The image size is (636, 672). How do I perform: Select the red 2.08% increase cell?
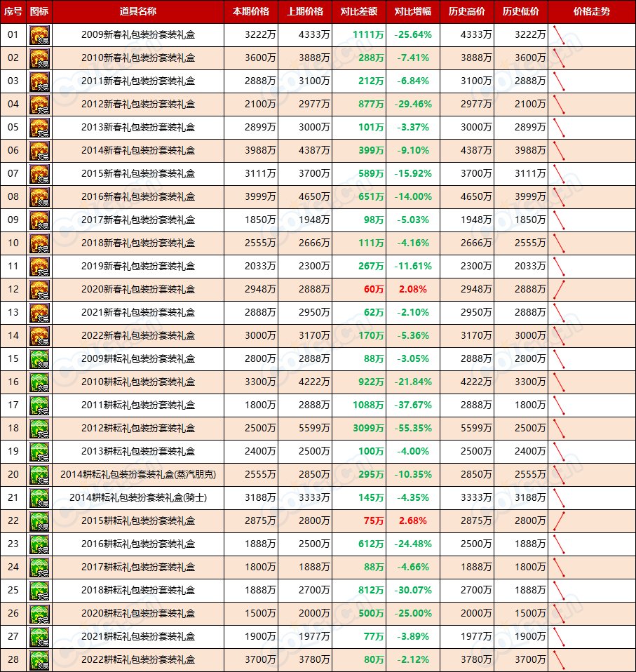click(x=412, y=290)
